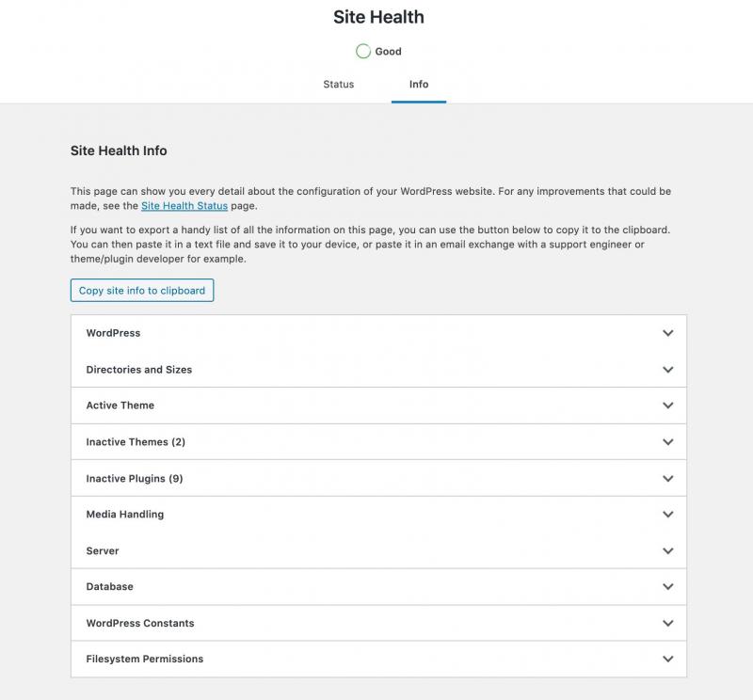The width and height of the screenshot is (753, 700).
Task: Click the Site Health page heading
Action: 378,17
